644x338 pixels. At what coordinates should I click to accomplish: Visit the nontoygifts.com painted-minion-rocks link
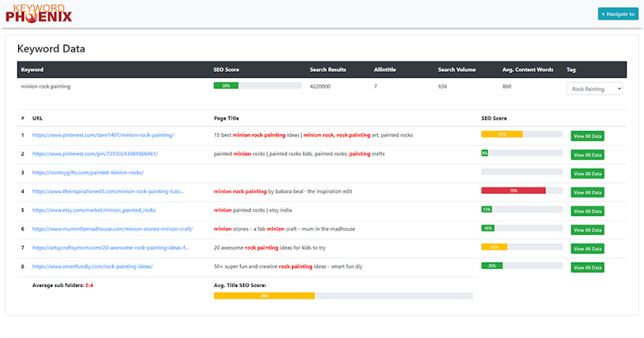(87, 172)
